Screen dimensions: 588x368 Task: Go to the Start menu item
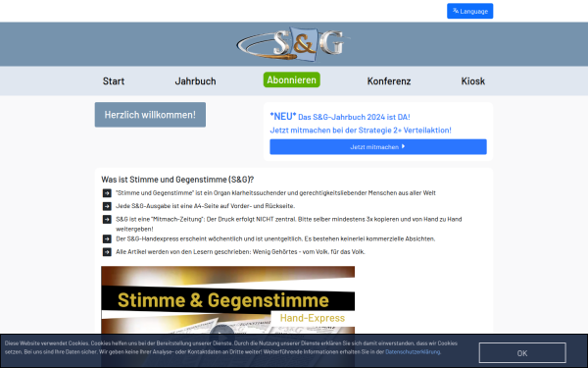click(x=114, y=81)
